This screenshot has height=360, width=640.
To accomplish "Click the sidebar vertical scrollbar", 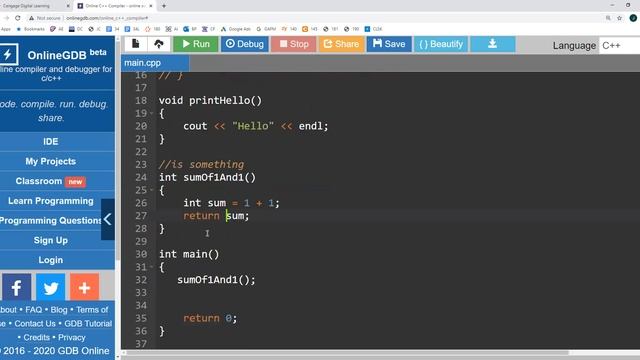I will 118,151.
